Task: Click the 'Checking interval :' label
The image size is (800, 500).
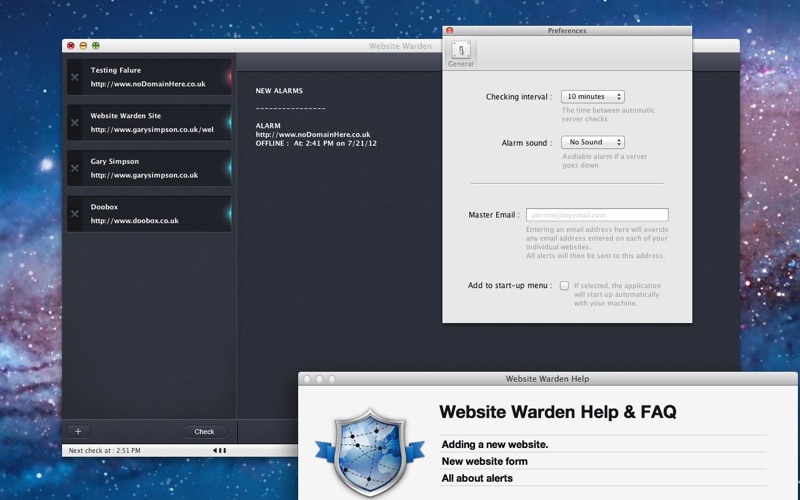Action: [x=519, y=97]
